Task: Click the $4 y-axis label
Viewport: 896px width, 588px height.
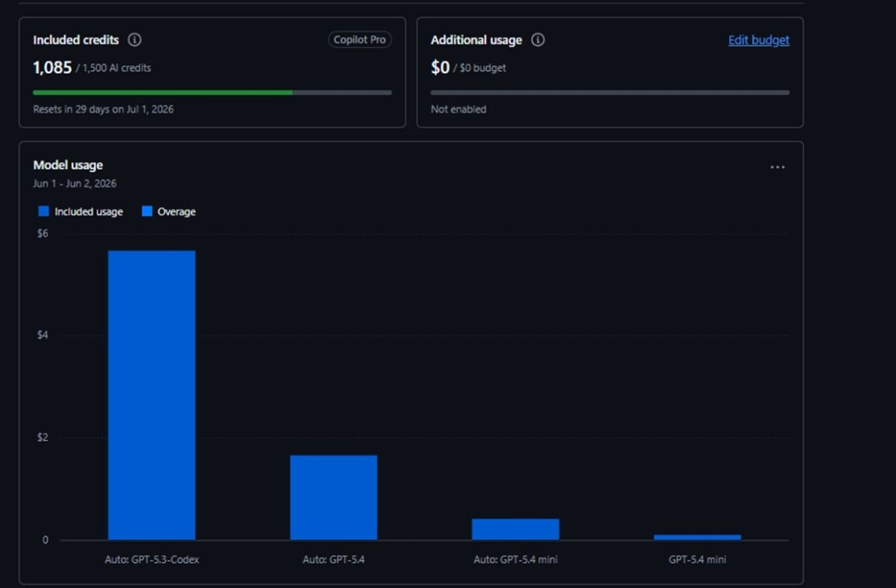Action: [43, 335]
